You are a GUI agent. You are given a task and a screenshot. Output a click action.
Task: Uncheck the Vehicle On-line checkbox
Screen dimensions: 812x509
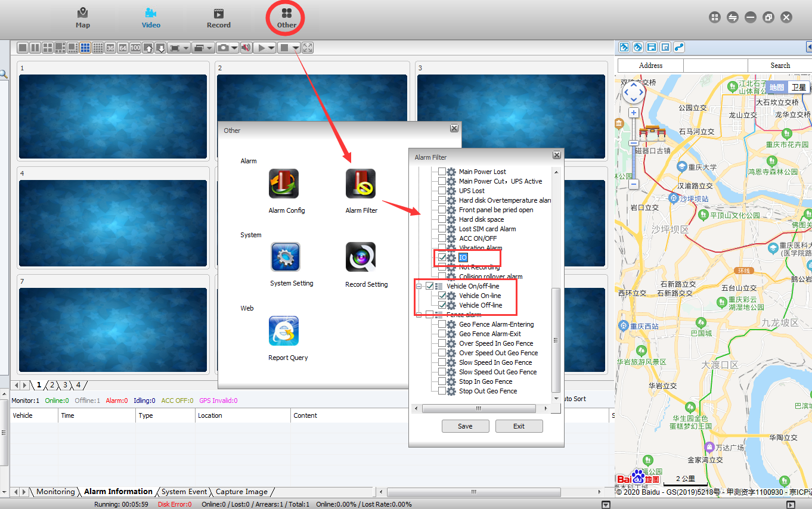click(x=442, y=296)
